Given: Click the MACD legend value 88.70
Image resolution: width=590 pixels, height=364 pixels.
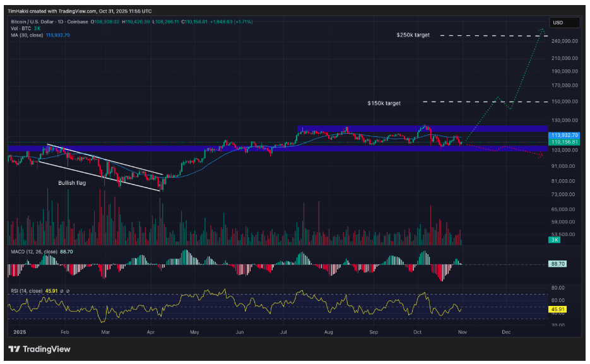Looking at the screenshot, I should tap(67, 252).
